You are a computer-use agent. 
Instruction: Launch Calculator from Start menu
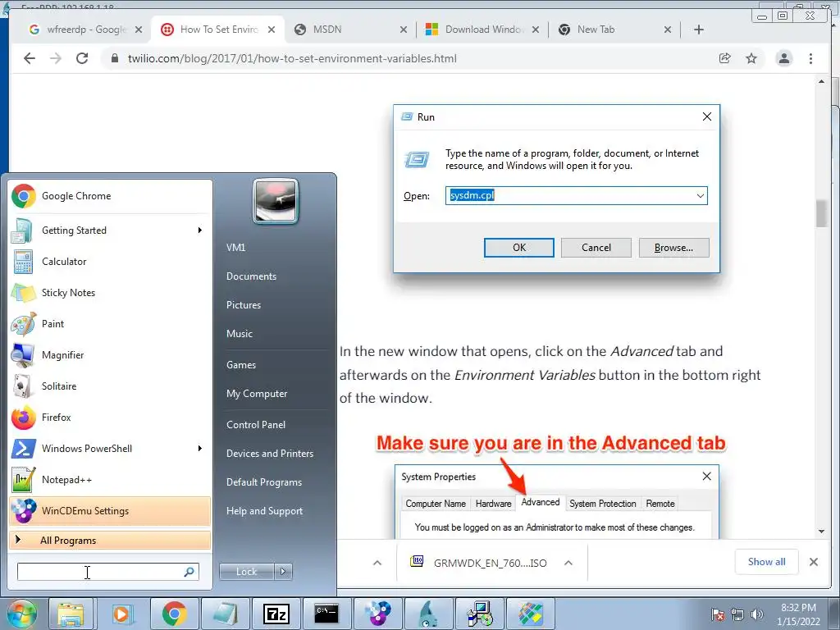[x=110, y=262]
